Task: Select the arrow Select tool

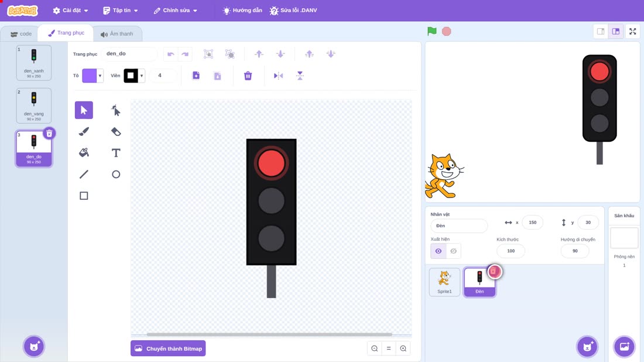Action: click(x=84, y=110)
